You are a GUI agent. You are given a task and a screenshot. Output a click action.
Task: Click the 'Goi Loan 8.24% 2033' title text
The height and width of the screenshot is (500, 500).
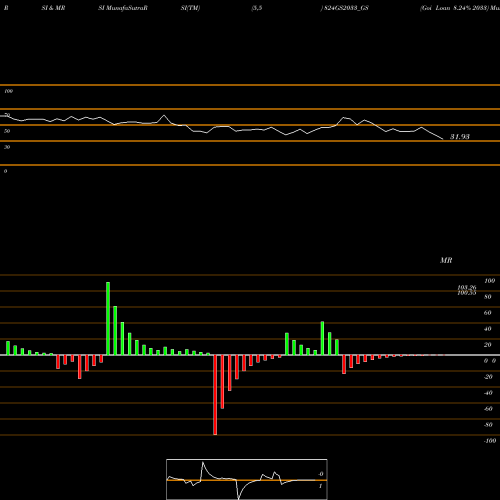tap(454, 8)
